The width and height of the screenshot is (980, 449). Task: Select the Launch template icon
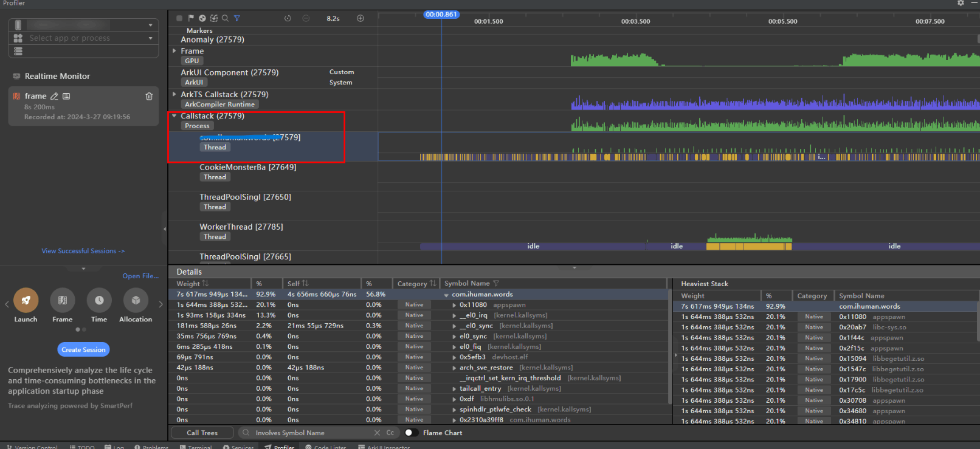click(26, 300)
